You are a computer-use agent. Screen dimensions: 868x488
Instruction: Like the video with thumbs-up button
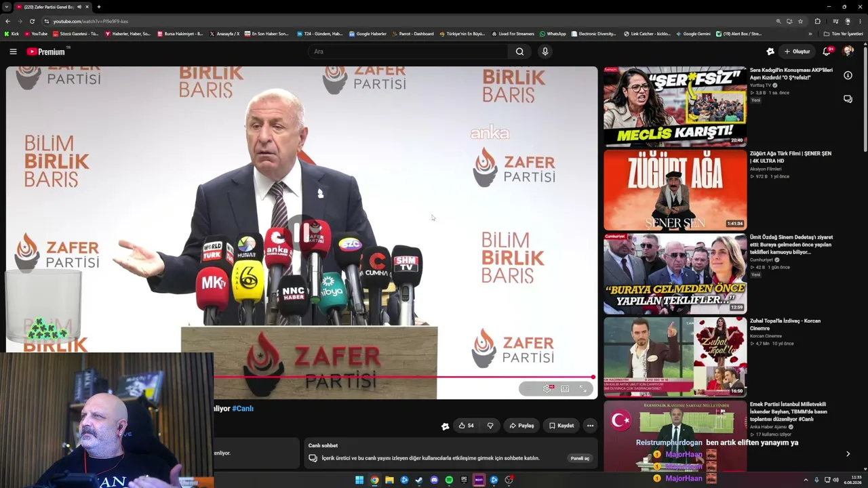coord(466,426)
